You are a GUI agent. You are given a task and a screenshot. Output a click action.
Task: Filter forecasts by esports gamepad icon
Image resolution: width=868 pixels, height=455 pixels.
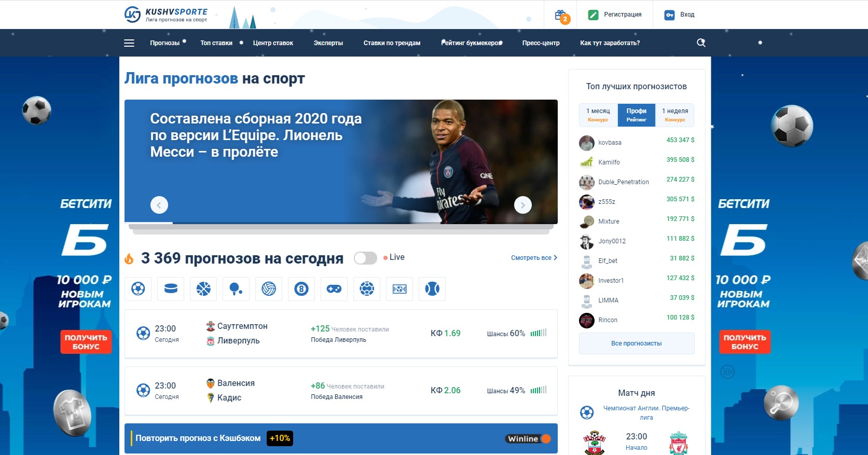click(334, 288)
